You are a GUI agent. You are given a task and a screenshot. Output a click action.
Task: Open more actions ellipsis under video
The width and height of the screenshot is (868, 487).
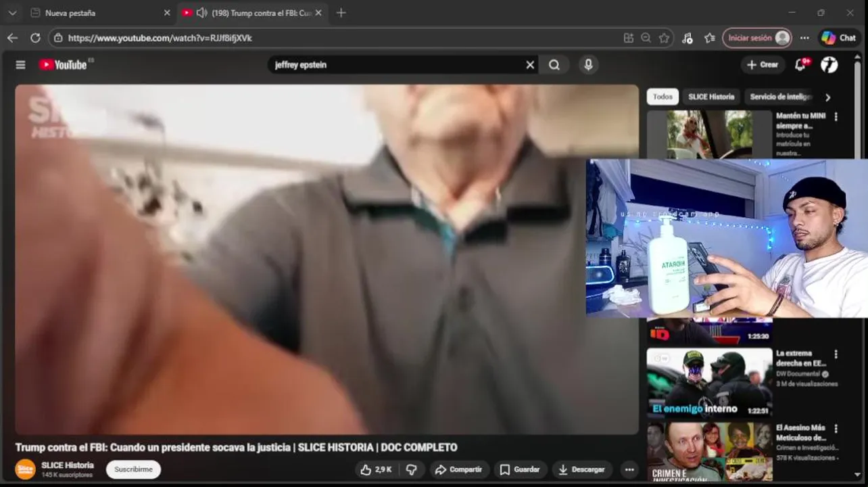pyautogui.click(x=629, y=469)
